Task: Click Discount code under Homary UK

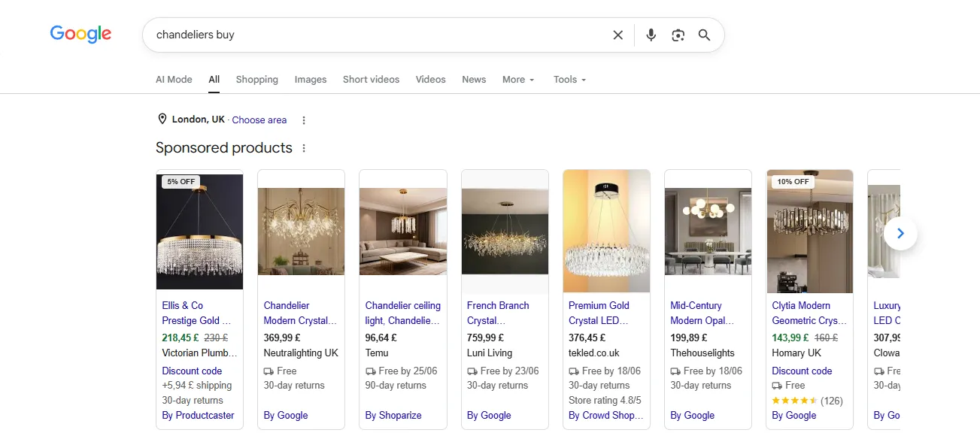Action: pos(802,371)
